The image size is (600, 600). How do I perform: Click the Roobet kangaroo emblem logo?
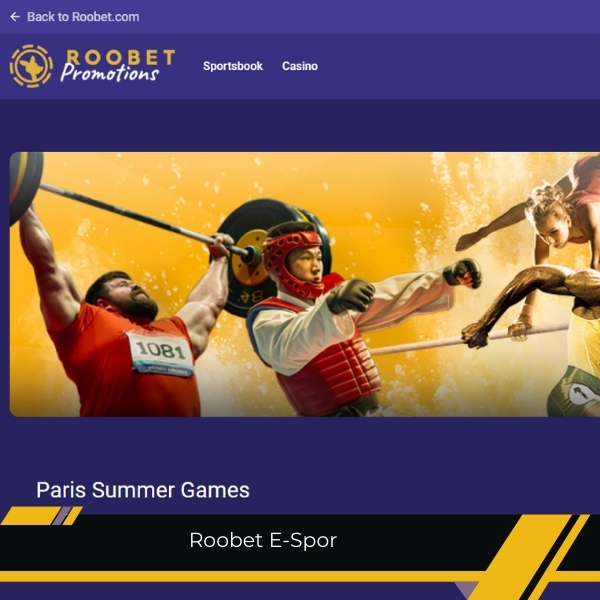pos(31,66)
